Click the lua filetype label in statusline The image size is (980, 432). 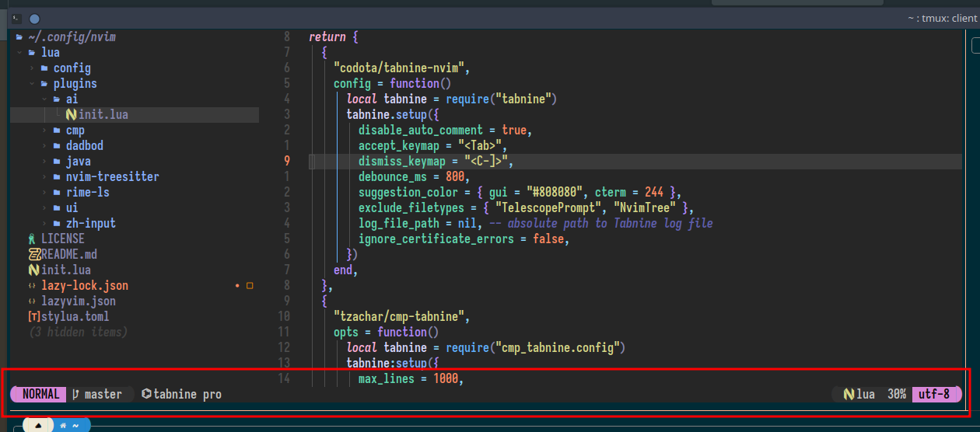click(866, 394)
